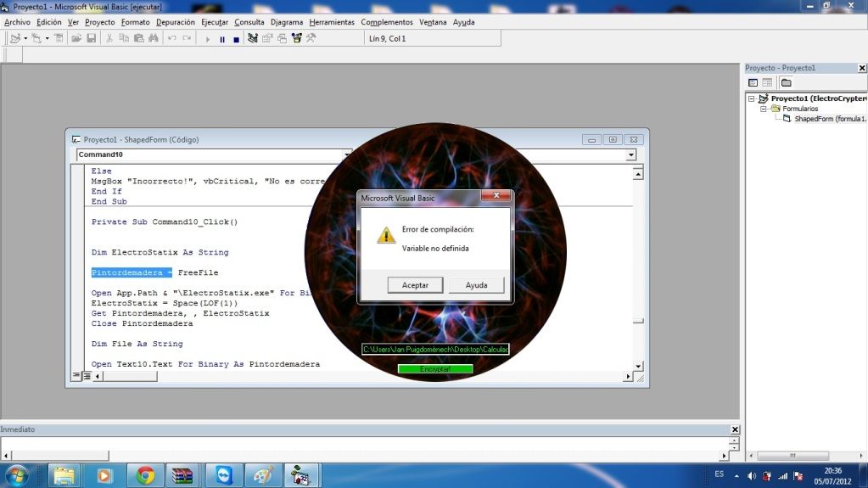This screenshot has width=868, height=488.
Task: Open Paint from the taskbar
Action: [x=263, y=475]
